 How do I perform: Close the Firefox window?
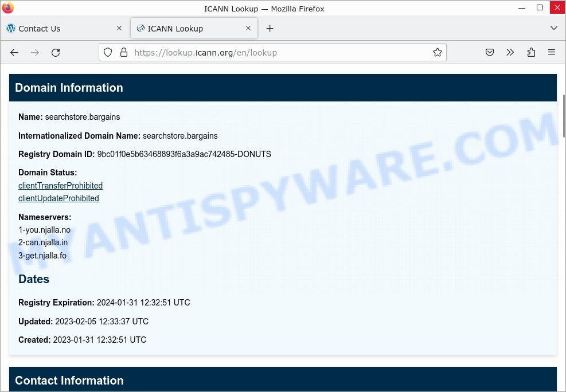557,7
